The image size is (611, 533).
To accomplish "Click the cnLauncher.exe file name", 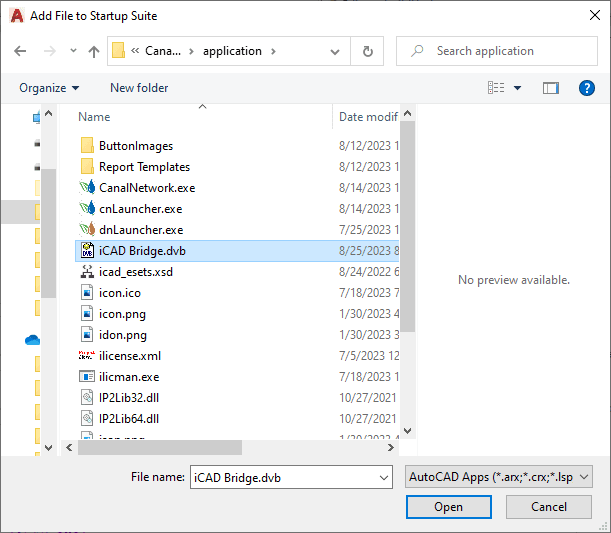I will coord(141,209).
